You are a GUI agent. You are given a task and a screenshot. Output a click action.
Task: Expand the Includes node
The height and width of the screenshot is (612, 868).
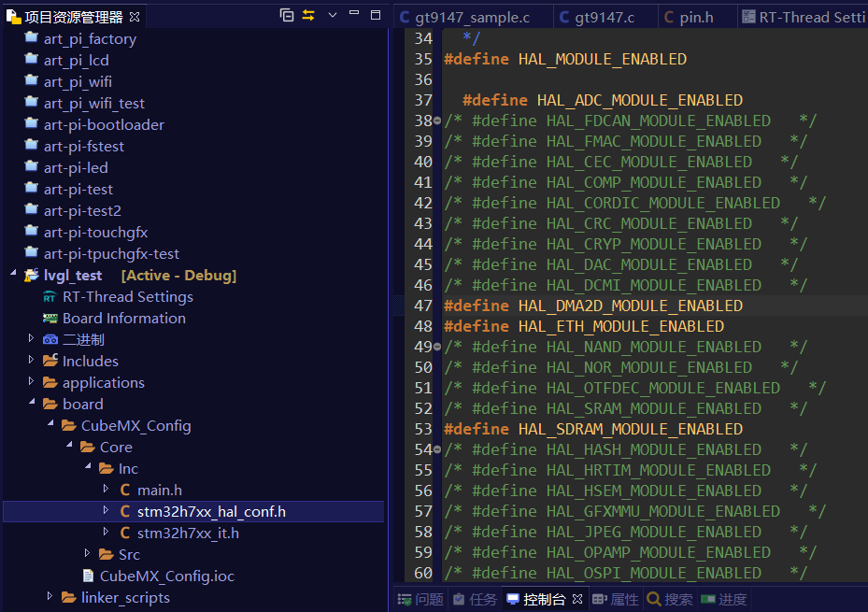[31, 360]
